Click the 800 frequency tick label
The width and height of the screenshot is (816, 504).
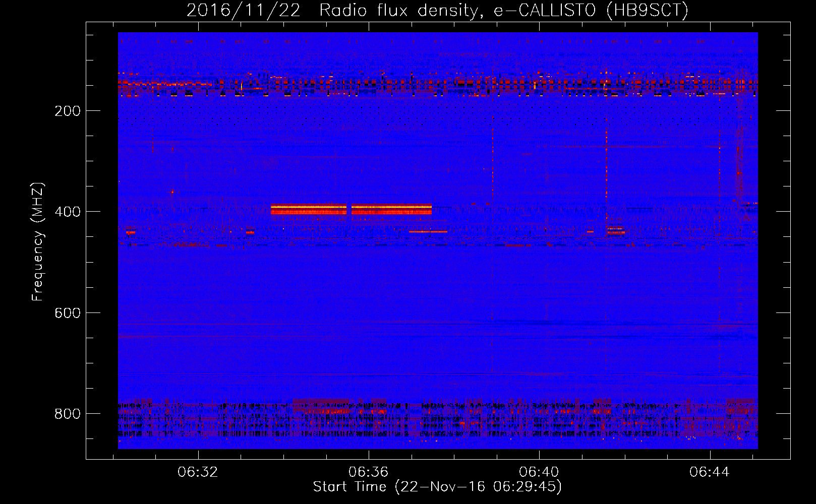pyautogui.click(x=68, y=414)
